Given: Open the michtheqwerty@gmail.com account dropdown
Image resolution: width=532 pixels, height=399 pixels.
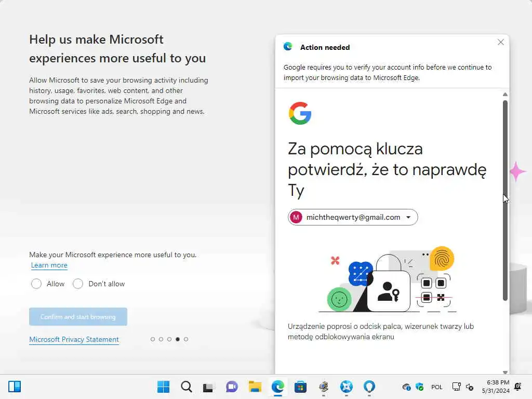Looking at the screenshot, I should click(x=353, y=217).
